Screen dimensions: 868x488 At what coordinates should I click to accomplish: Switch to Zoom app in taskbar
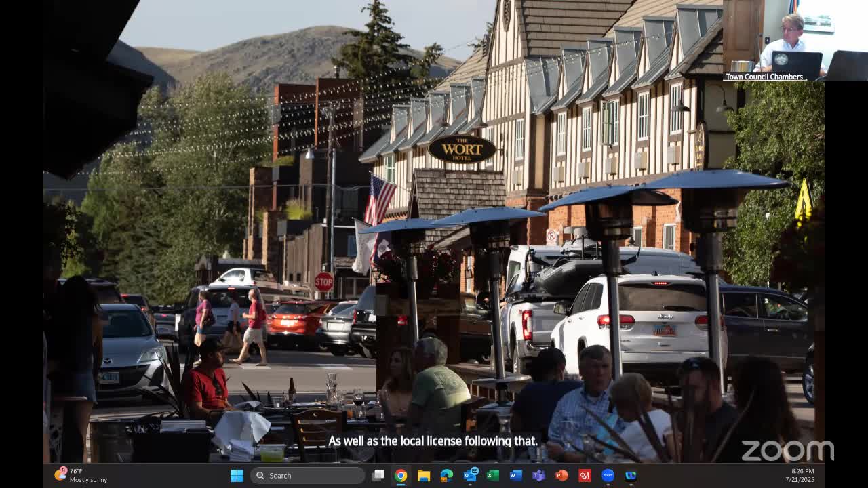pyautogui.click(x=608, y=475)
